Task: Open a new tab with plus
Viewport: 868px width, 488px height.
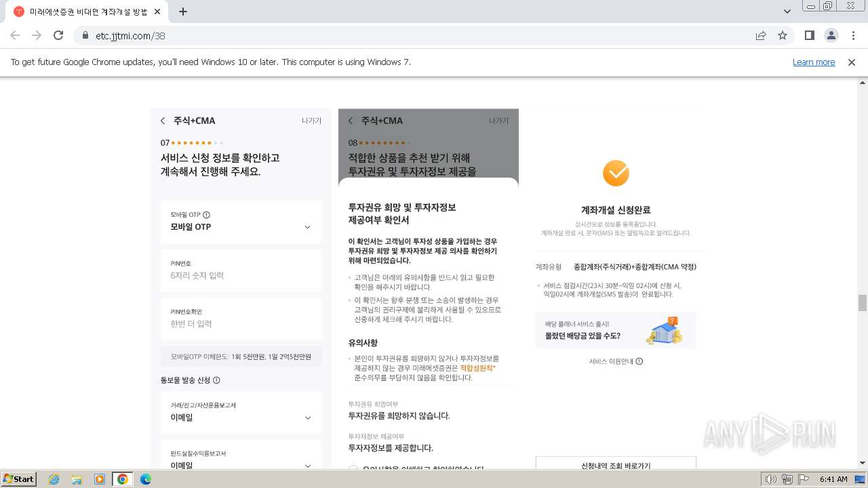Action: pyautogui.click(x=183, y=12)
